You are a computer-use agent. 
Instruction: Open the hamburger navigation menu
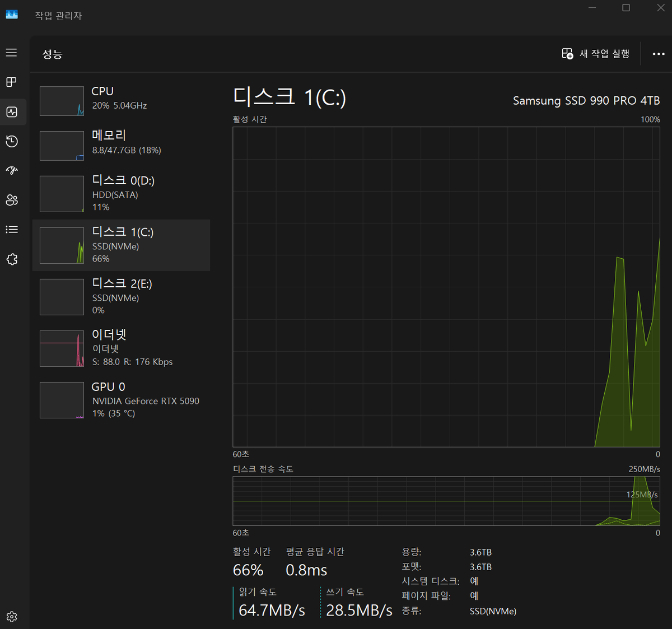point(12,53)
